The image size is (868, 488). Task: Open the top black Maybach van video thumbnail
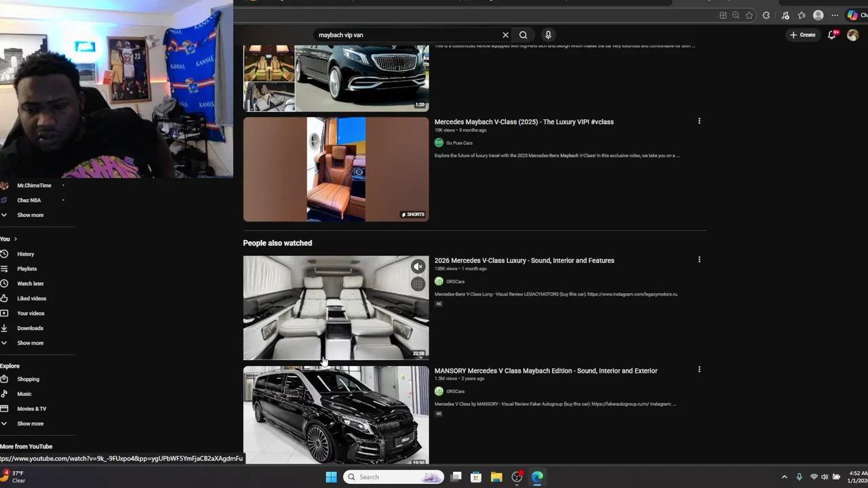point(336,78)
